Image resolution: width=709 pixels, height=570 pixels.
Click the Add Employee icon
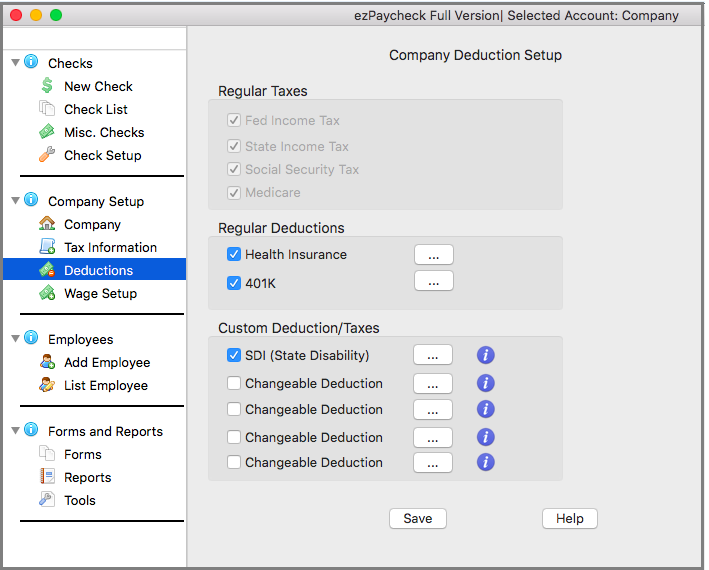click(x=47, y=362)
